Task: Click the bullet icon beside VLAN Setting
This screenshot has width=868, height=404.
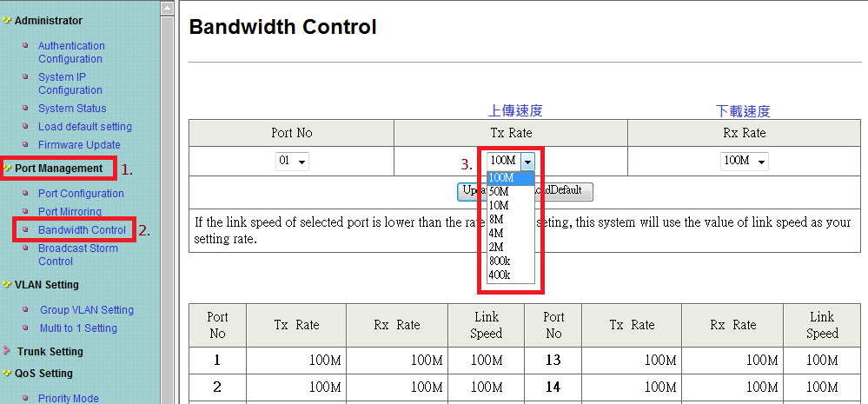Action: (7, 285)
